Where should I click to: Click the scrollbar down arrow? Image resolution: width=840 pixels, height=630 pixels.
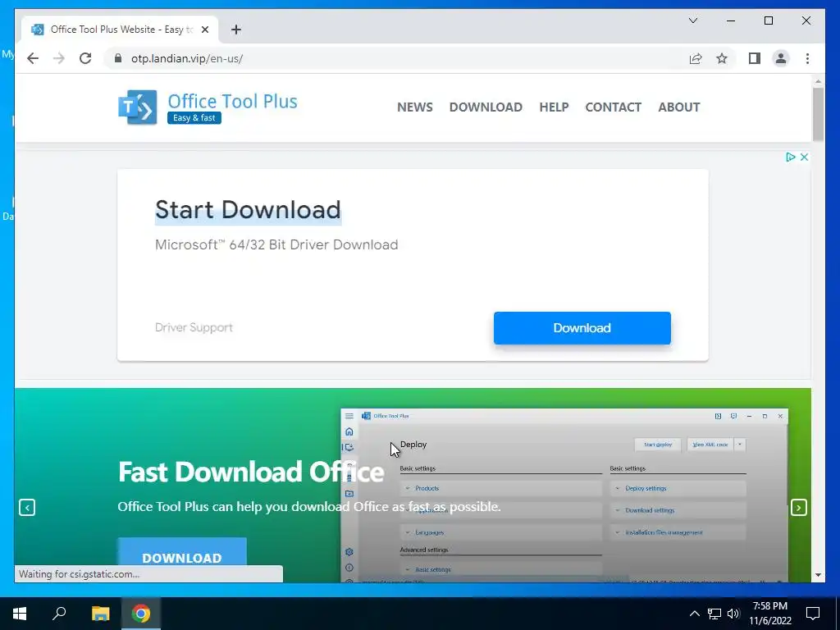[818, 575]
